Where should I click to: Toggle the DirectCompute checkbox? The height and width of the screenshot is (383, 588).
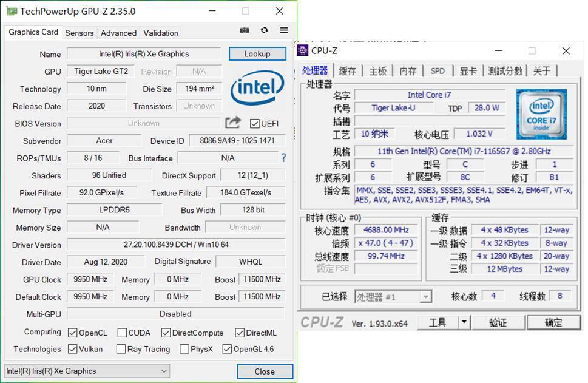[x=166, y=333]
